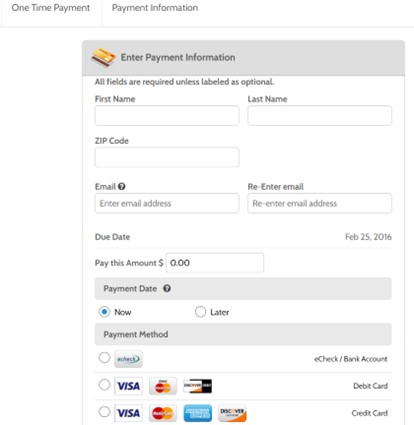
Task: Click the American Express logo
Action: (x=198, y=413)
